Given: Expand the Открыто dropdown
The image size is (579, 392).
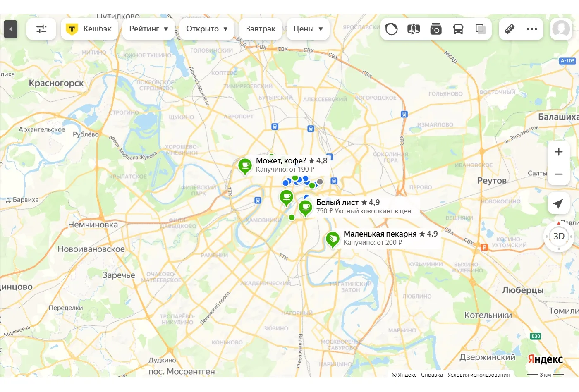Looking at the screenshot, I should 207,29.
